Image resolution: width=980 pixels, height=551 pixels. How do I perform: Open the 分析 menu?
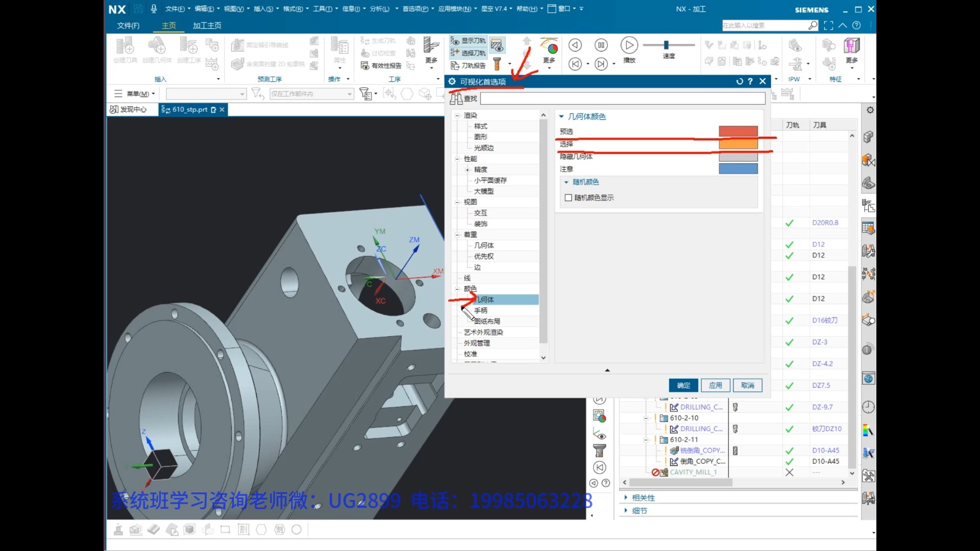379,9
